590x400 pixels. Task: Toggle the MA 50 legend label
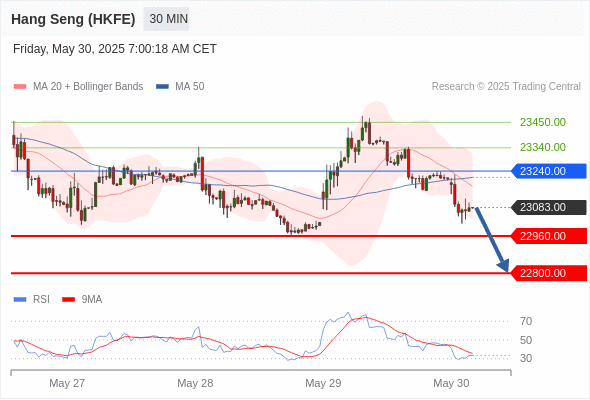pyautogui.click(x=190, y=87)
